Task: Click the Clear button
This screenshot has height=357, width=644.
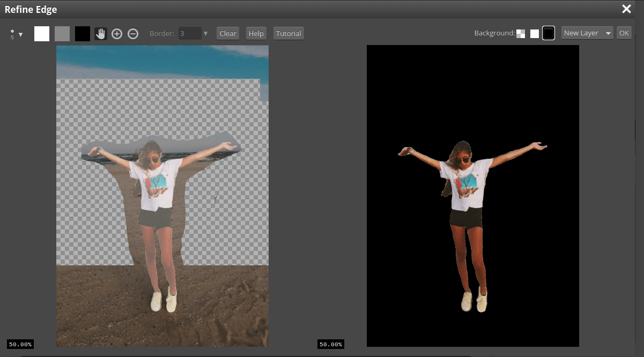Action: tap(228, 33)
